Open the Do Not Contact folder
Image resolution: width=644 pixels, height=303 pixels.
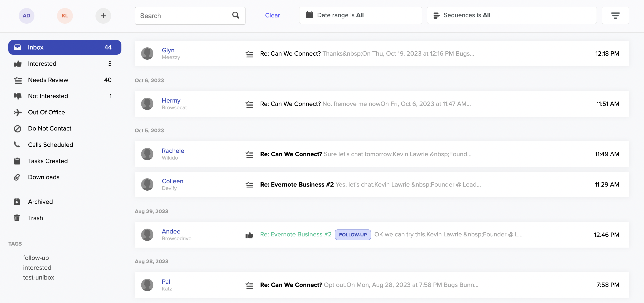click(65, 128)
